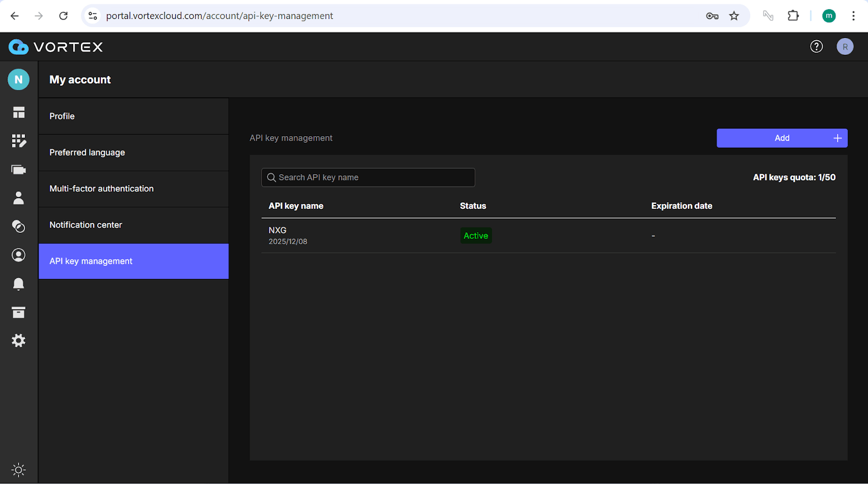Open Multi-factor authentication settings
Screen dimensions: 868x484
[x=133, y=189]
